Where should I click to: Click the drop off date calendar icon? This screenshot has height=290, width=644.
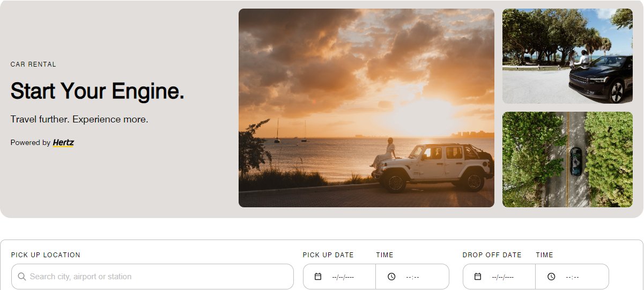(x=478, y=277)
